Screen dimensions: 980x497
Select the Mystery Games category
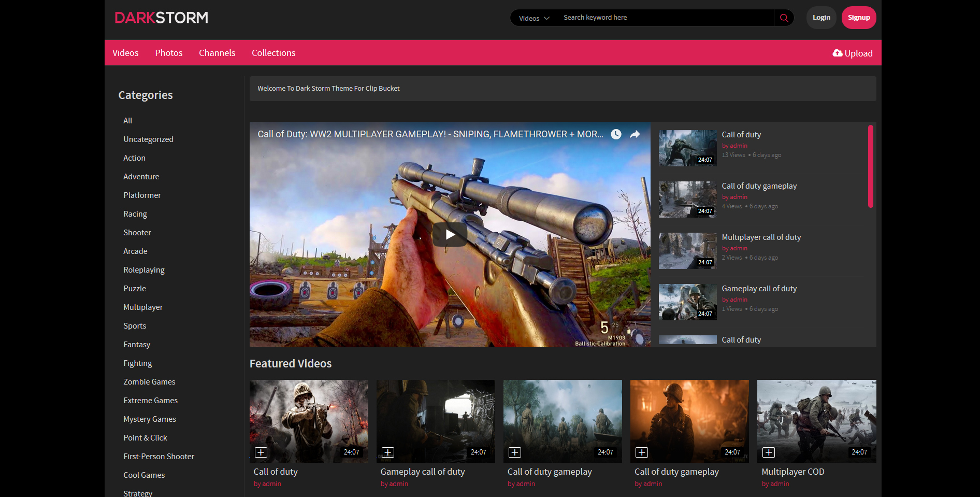click(x=150, y=419)
